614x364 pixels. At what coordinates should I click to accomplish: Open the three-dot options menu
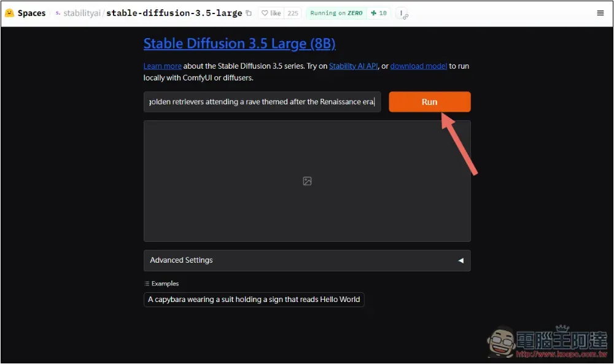[x=401, y=13]
